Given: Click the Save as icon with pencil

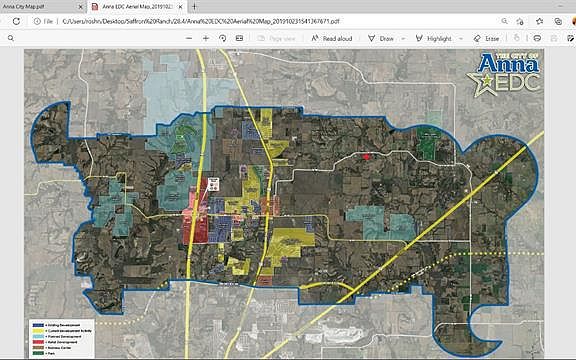Looking at the screenshot, I should 570,38.
